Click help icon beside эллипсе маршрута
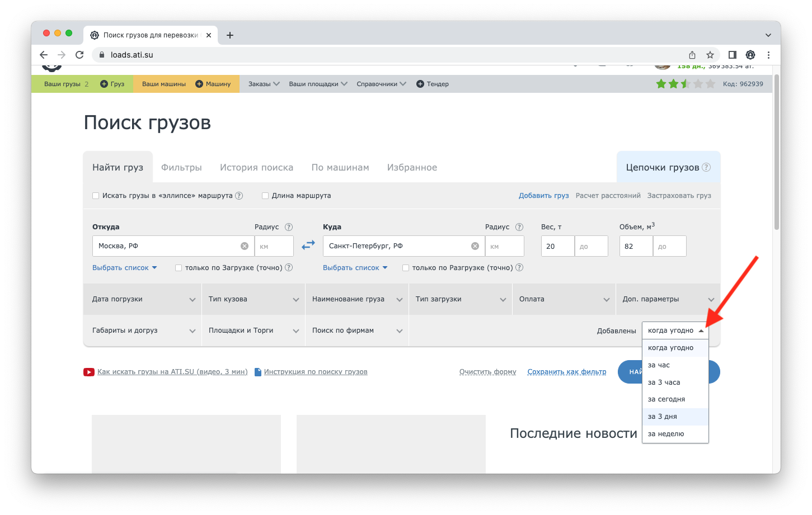Viewport: 812px width, 515px height. (239, 196)
